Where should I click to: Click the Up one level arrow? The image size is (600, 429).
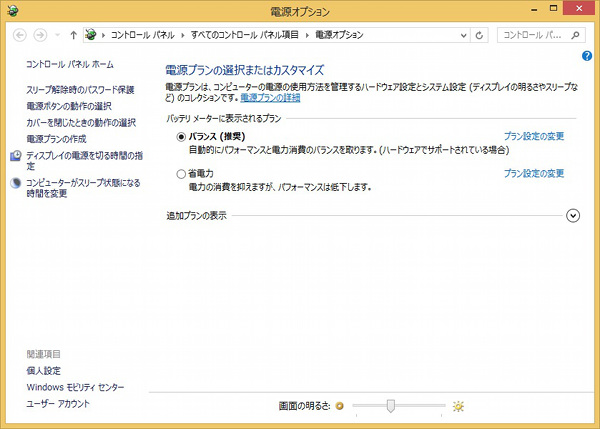(73, 35)
